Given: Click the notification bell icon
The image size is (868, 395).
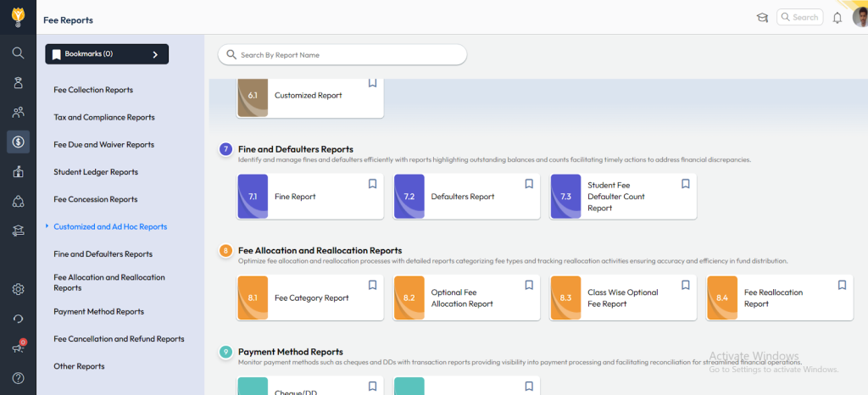Looking at the screenshot, I should click(837, 17).
